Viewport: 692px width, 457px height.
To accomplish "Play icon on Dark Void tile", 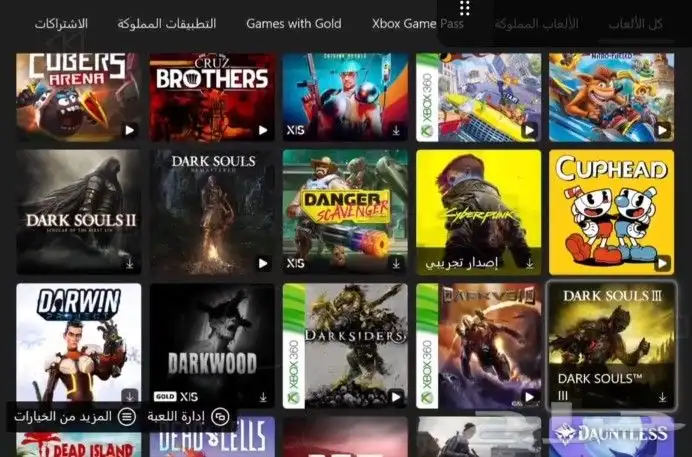I will coord(529,397).
